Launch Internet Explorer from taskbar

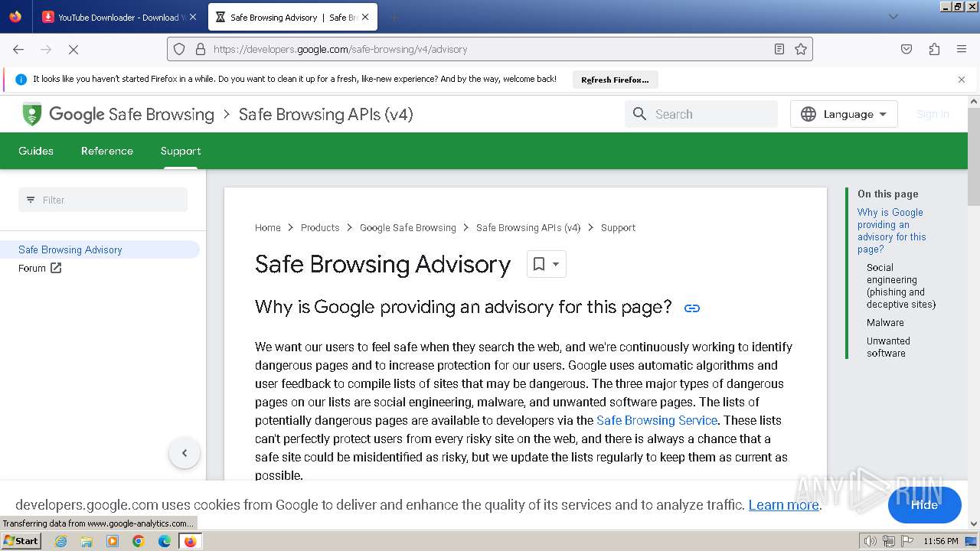pos(60,541)
